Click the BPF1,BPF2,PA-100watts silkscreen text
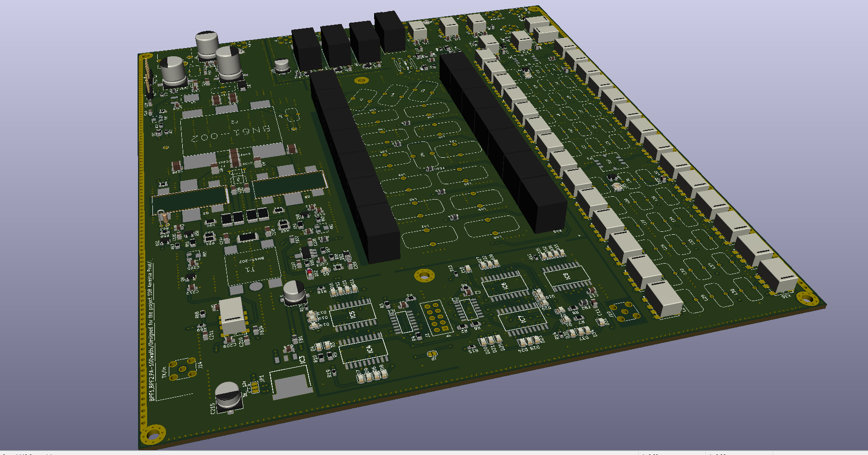868x455 pixels. point(151,332)
